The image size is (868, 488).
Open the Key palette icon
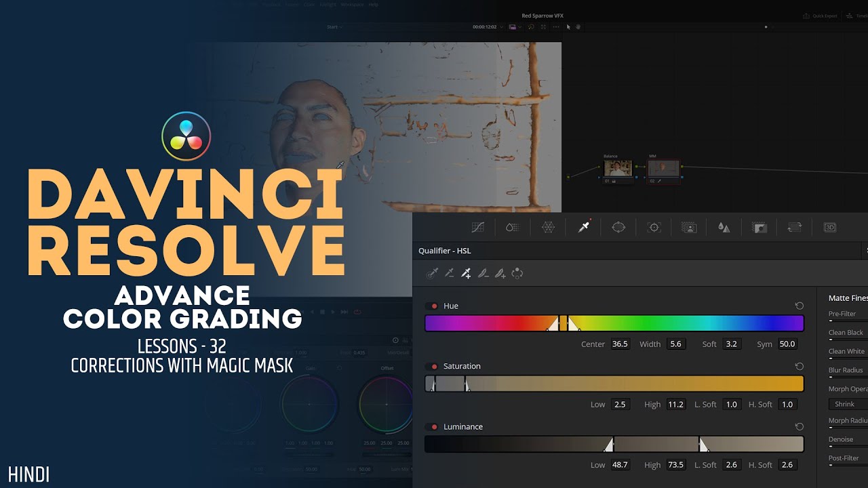(759, 228)
